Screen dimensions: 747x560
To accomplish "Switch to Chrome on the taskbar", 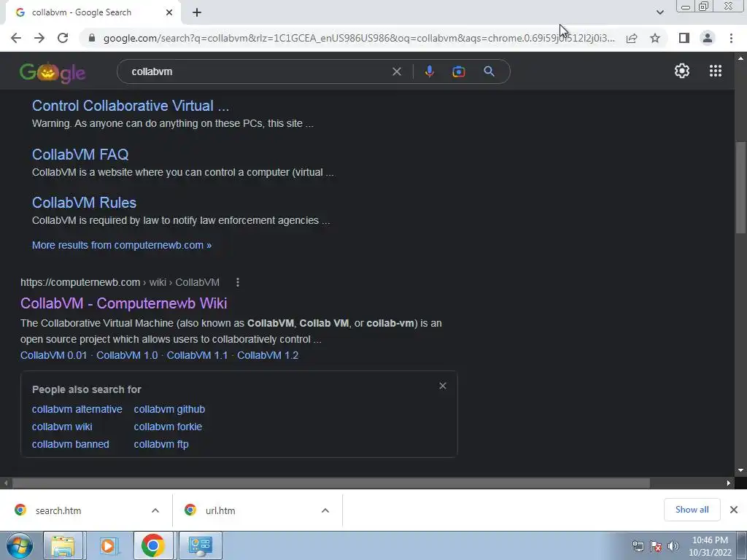I will click(x=153, y=545).
